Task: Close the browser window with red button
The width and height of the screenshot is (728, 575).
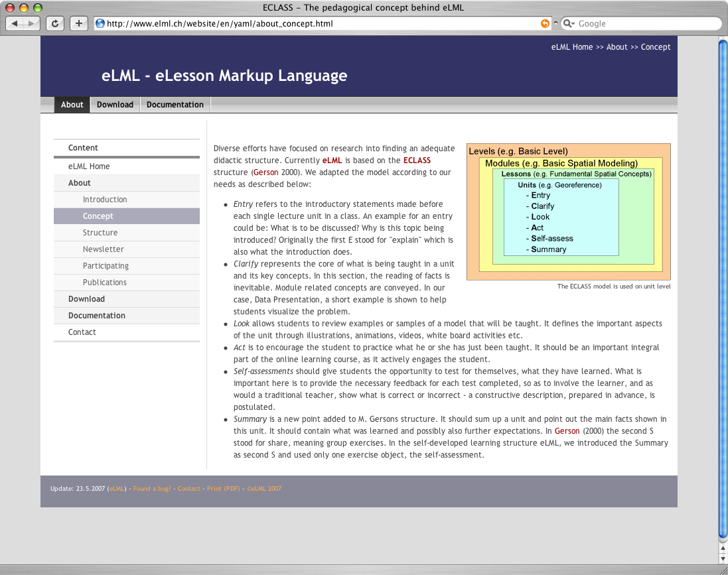Action: [x=10, y=8]
